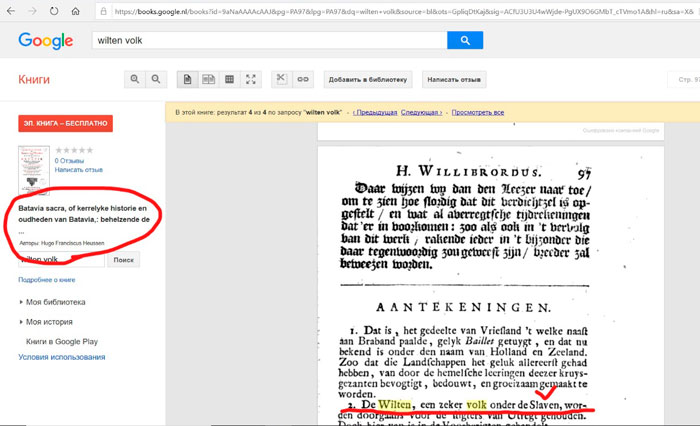
Task: Open the Предыдущая result link
Action: (x=375, y=113)
